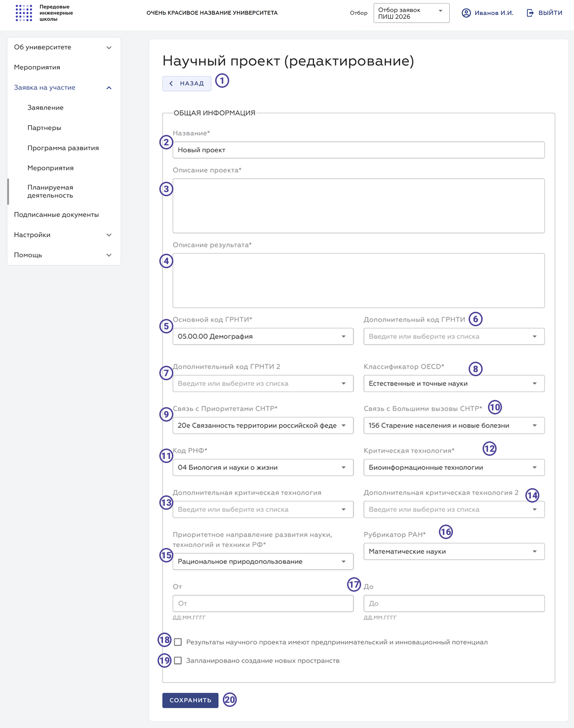This screenshot has height=728, width=574.
Task: Click the От date field
Action: 263,604
